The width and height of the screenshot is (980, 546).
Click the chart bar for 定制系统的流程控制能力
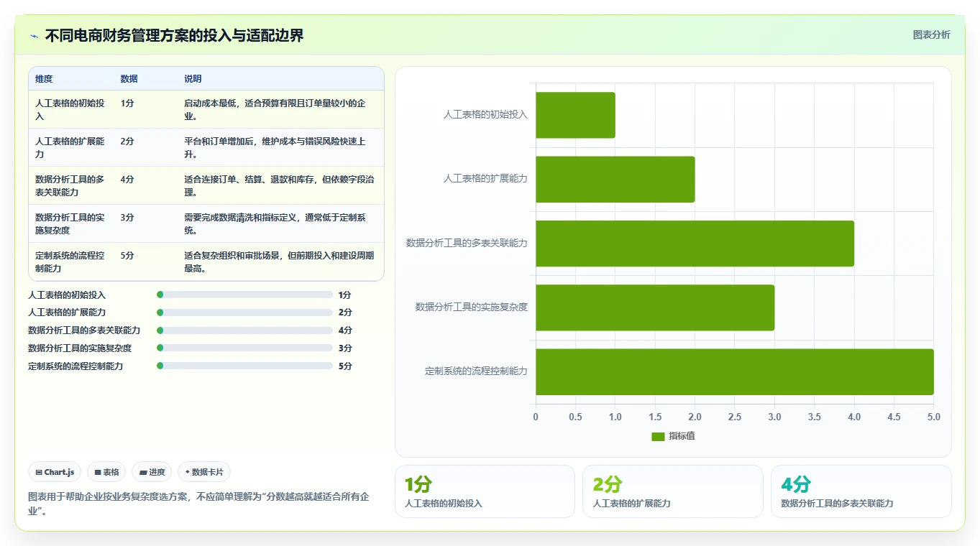coord(735,371)
